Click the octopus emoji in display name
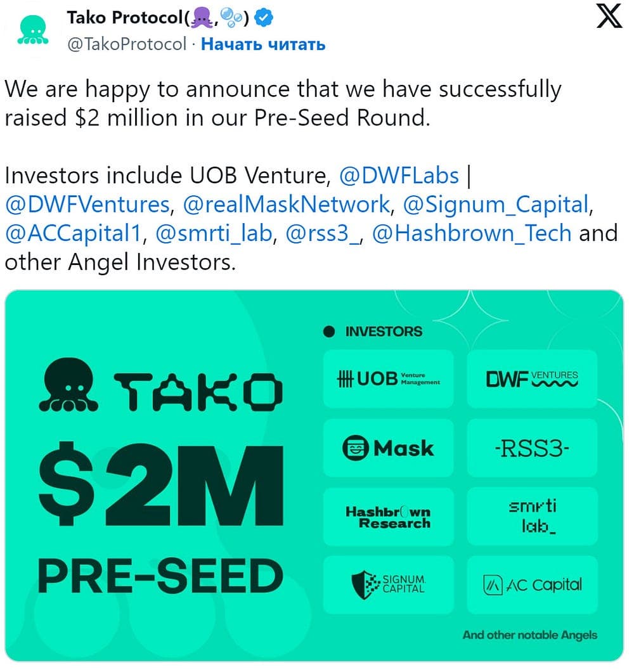 point(202,18)
